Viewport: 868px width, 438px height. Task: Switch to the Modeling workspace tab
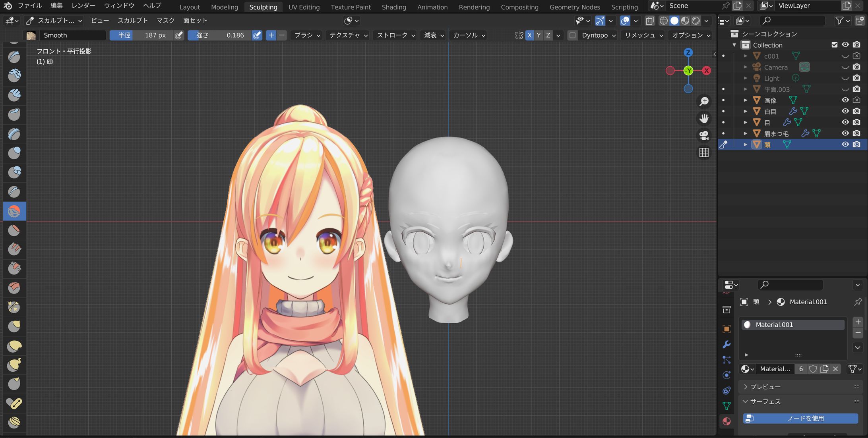tap(225, 7)
